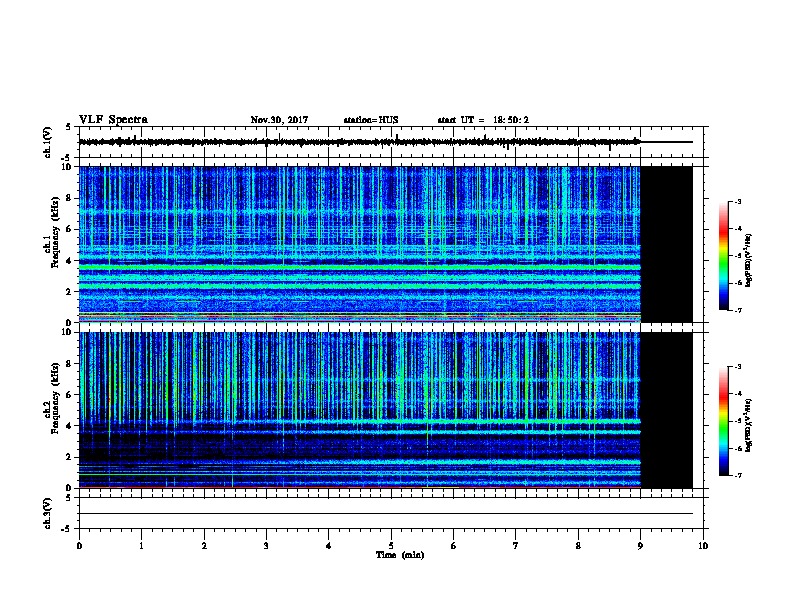Click the "VLF Spectra" plot title
Viewport: 792px width, 612px height.
[113, 120]
